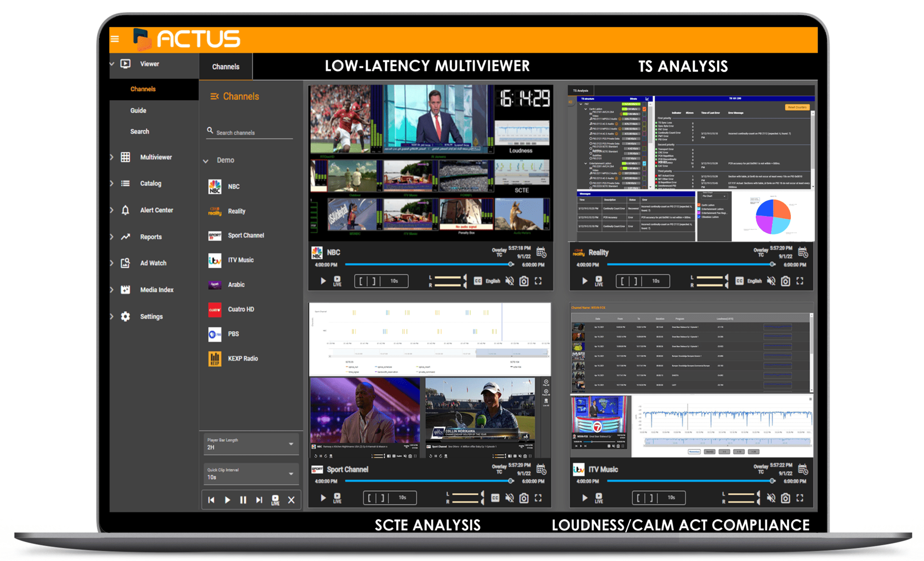Image resolution: width=924 pixels, height=561 pixels.
Task: Toggle mute on the Sport Channel player
Action: [509, 498]
